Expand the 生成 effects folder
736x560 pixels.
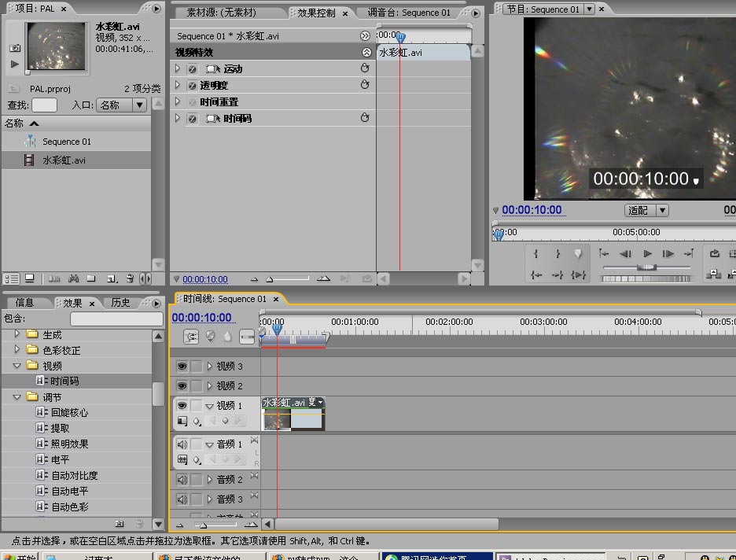[17, 334]
